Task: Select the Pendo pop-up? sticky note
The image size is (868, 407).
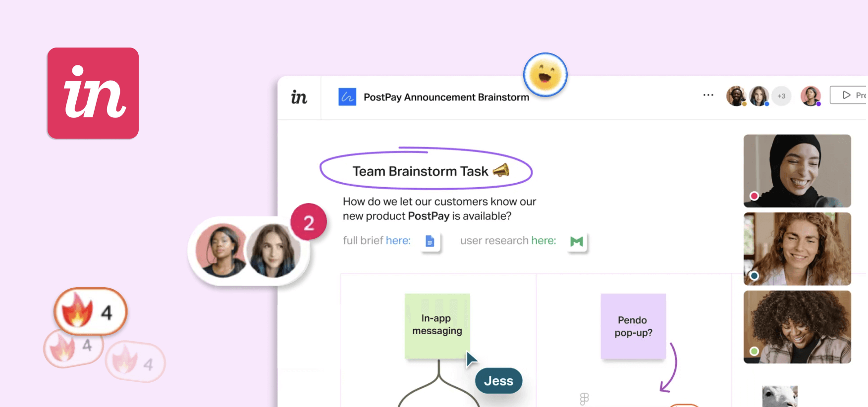Action: click(634, 326)
